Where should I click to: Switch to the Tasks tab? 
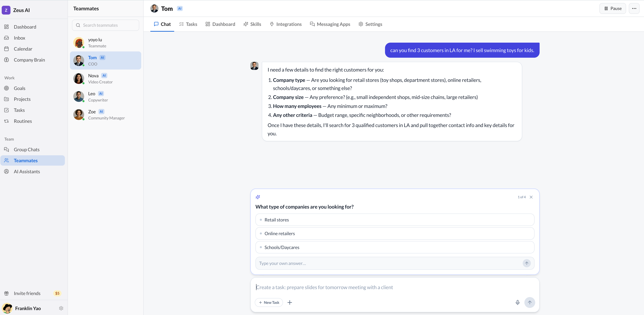click(x=188, y=24)
